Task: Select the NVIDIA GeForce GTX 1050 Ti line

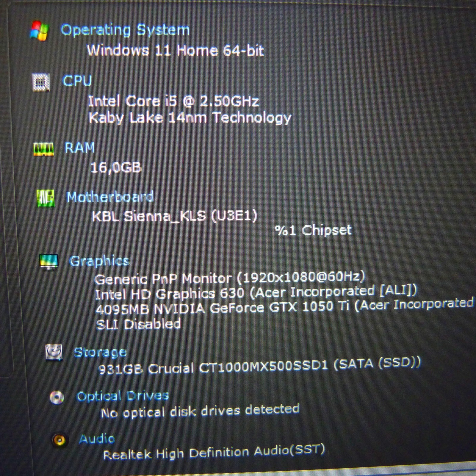Action: (x=285, y=307)
